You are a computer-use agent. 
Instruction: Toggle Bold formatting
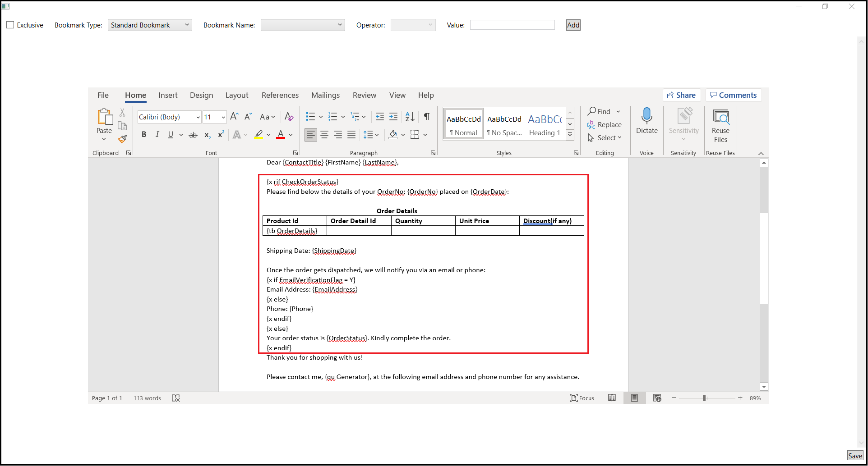[x=144, y=135]
